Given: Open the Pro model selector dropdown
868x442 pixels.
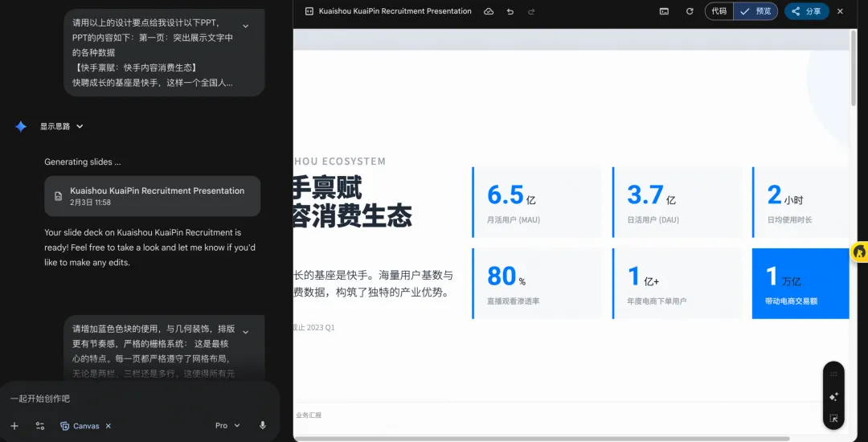Looking at the screenshot, I should (x=227, y=425).
